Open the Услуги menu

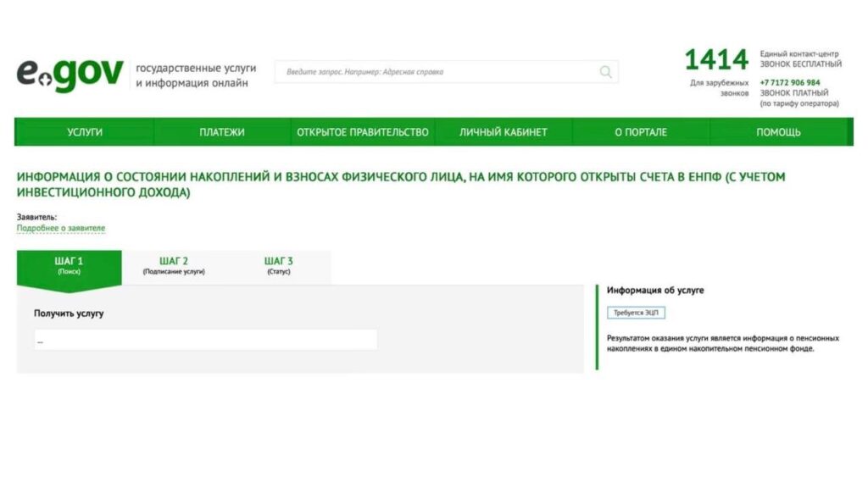85,132
